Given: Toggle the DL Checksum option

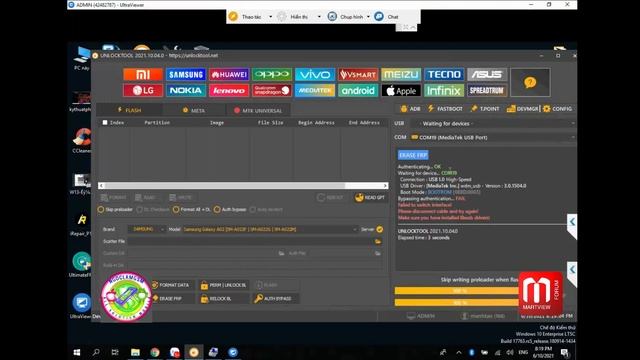Looking at the screenshot, I should [153, 209].
